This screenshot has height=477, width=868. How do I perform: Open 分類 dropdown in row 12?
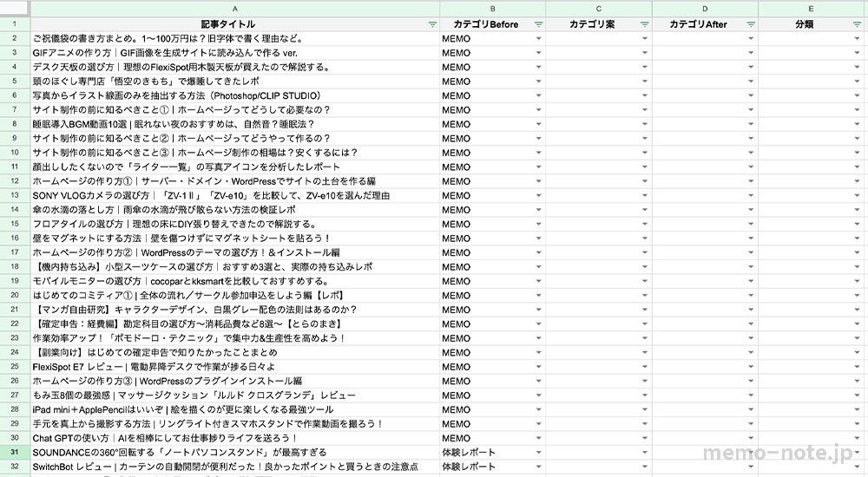pyautogui.click(x=858, y=181)
